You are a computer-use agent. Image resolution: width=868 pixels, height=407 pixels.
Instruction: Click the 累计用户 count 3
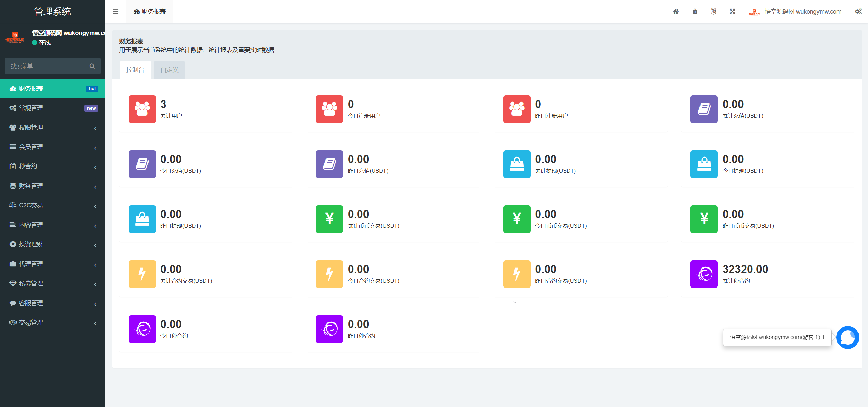click(x=163, y=104)
